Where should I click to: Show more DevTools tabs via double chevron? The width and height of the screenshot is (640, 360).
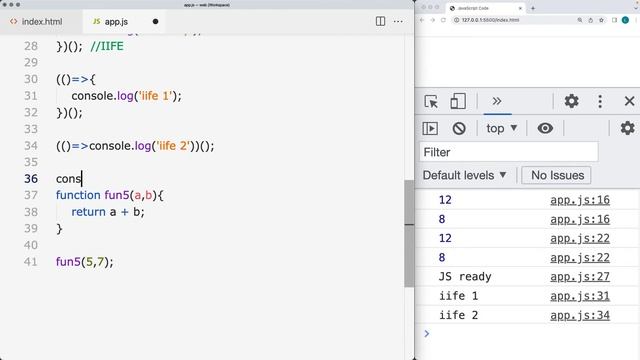pyautogui.click(x=497, y=101)
